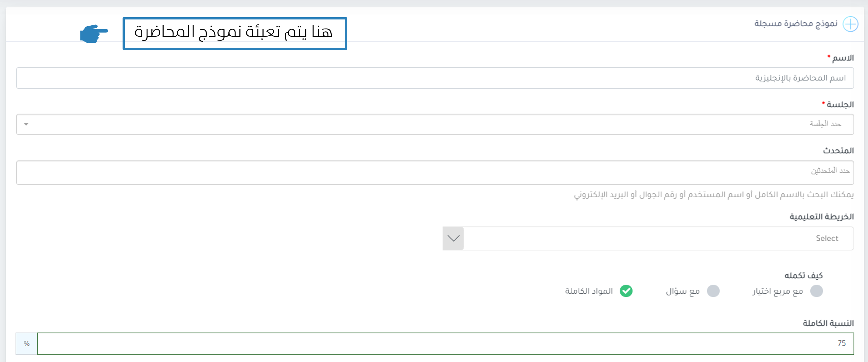
Task: Click the small caret arrow in الجلسة field
Action: click(x=26, y=124)
